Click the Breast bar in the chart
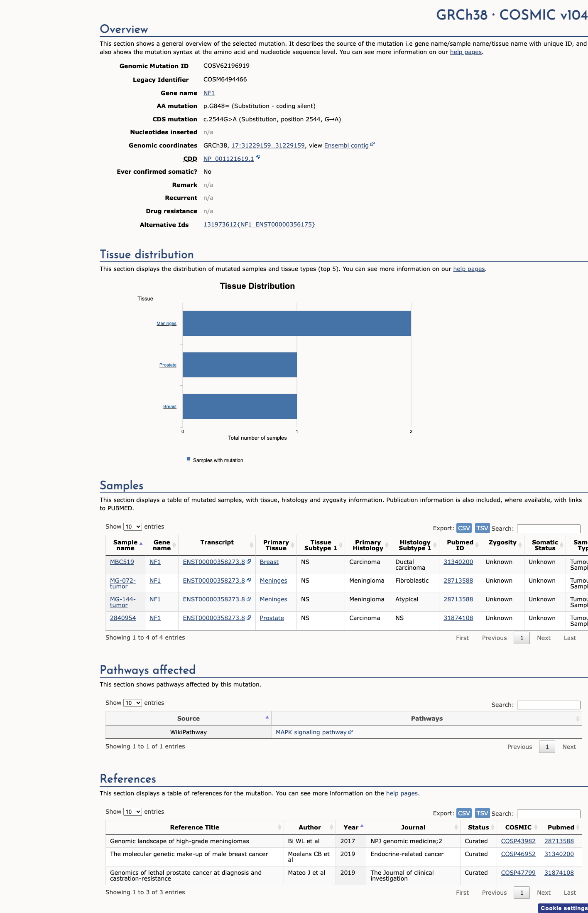This screenshot has width=588, height=913. tap(240, 406)
